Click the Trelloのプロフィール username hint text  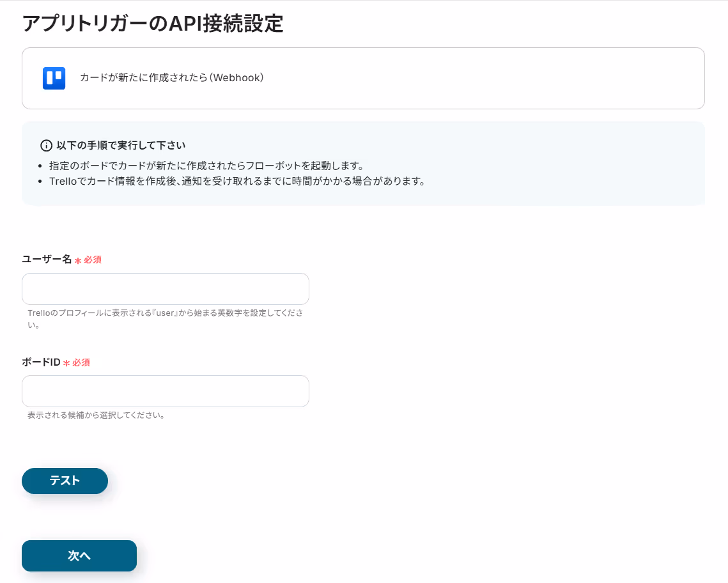pyautogui.click(x=166, y=318)
